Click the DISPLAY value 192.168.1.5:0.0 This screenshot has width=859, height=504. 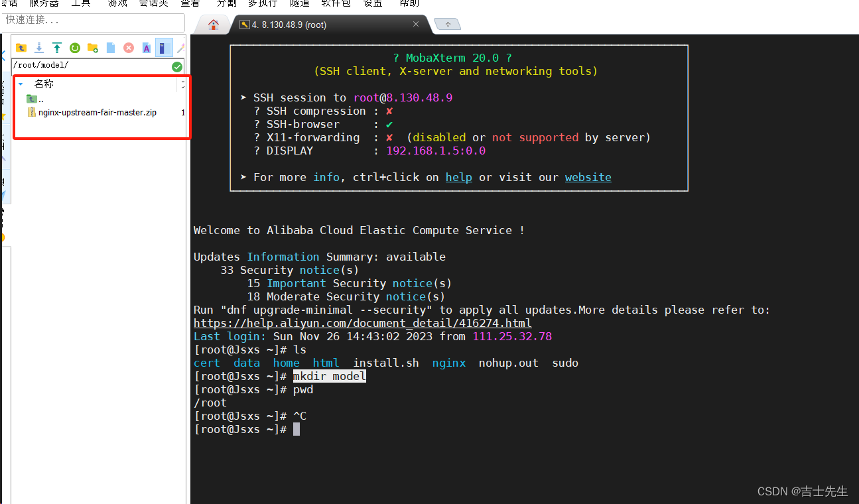click(436, 151)
